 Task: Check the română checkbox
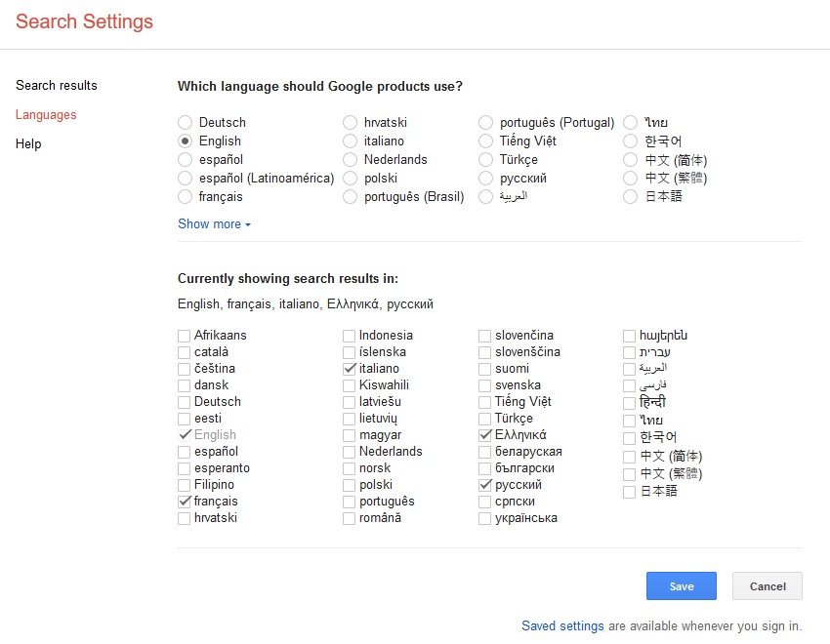point(349,519)
